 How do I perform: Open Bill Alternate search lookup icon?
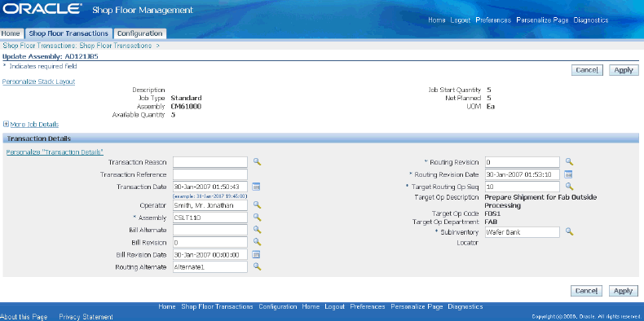[x=257, y=230]
